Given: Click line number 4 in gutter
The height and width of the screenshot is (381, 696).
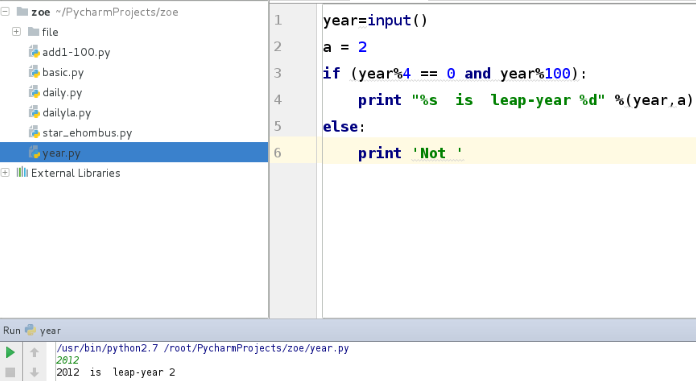Looking at the screenshot, I should [x=278, y=99].
